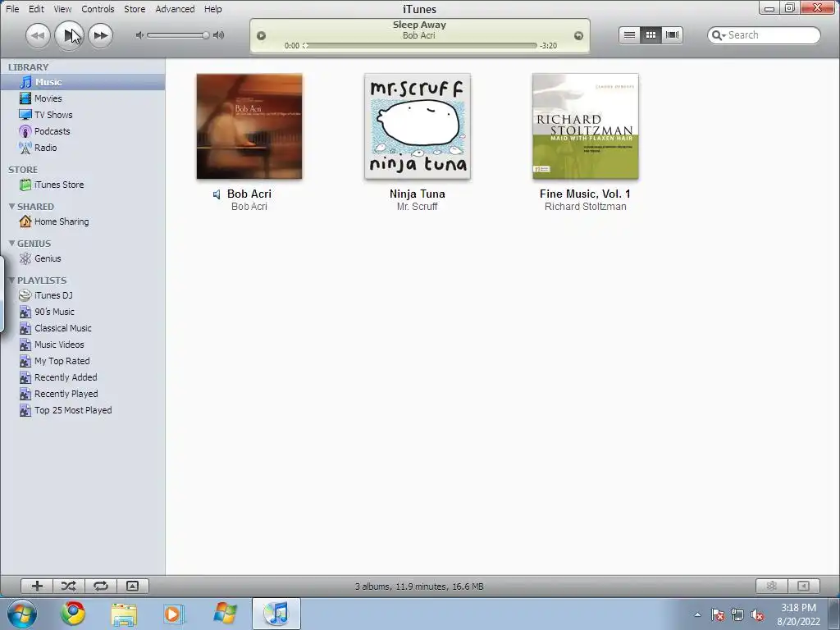Collapse the PLAYLISTS section triangle
The image size is (840, 630).
pos(11,281)
